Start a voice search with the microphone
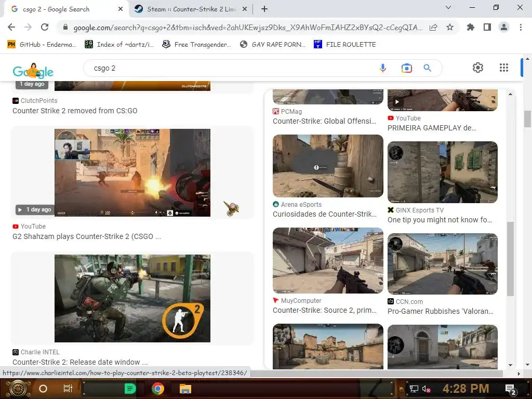The image size is (532, 399). click(383, 68)
